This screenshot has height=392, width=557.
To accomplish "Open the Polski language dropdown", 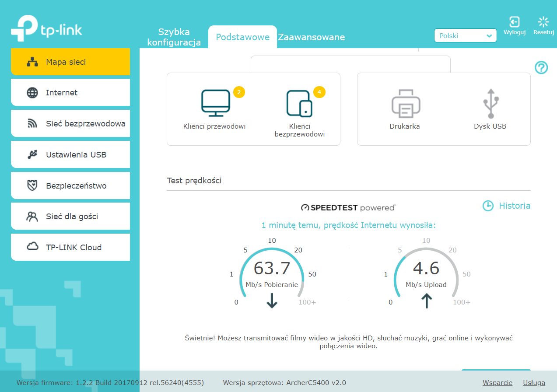I will click(x=465, y=36).
